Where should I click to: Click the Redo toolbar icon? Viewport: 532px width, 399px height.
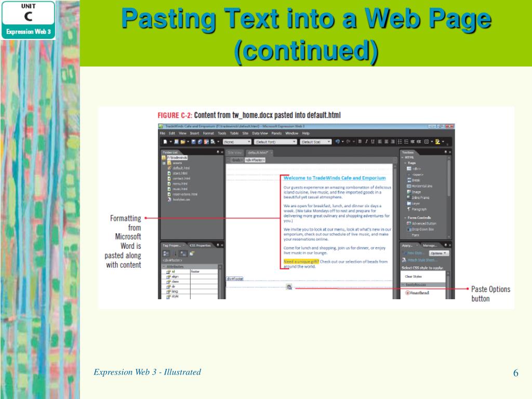pyautogui.click(x=349, y=142)
